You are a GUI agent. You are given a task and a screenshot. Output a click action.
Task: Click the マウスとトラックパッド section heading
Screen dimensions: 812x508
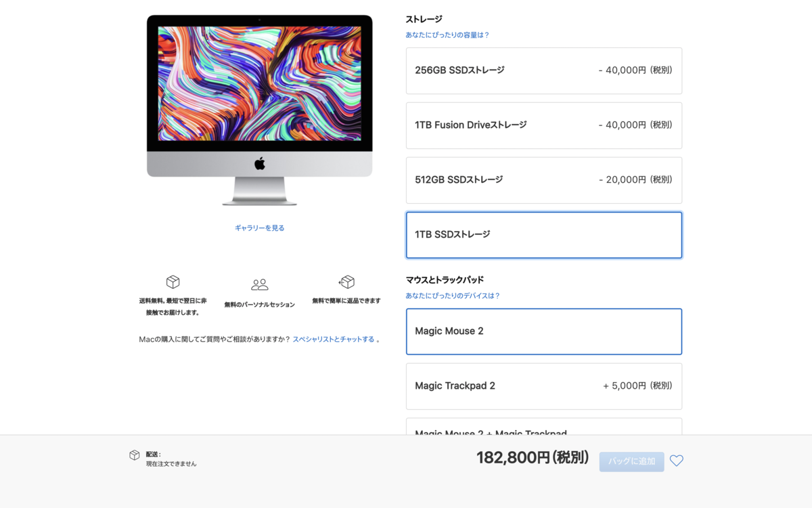pyautogui.click(x=445, y=280)
